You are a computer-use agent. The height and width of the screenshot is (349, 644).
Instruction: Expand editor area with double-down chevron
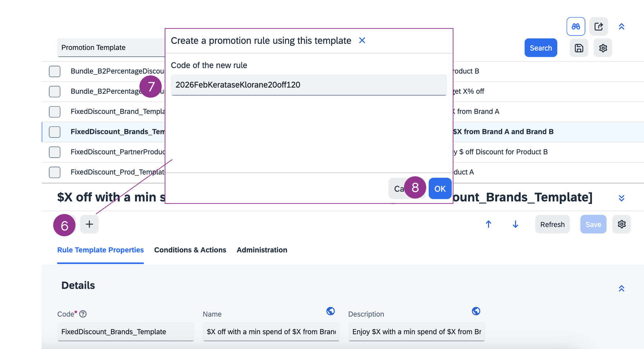tap(621, 198)
